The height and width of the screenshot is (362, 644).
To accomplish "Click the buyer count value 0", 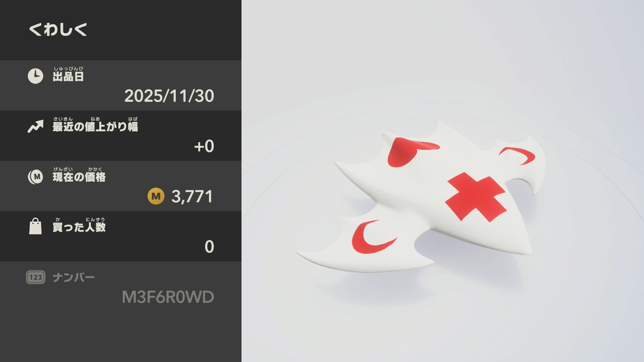I will click(209, 247).
